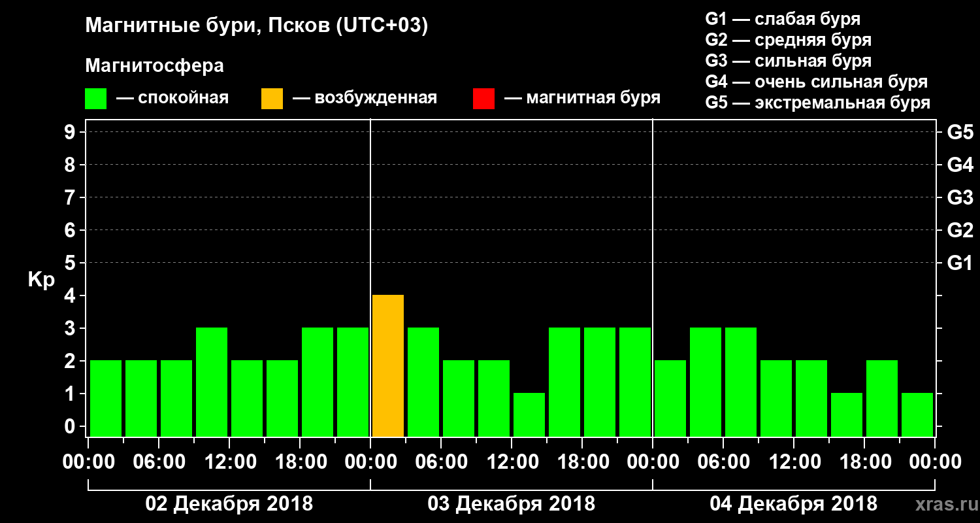The image size is (980, 523).
Task: Click the 'G1 — слабая буря' legend line
Action: coord(783,19)
